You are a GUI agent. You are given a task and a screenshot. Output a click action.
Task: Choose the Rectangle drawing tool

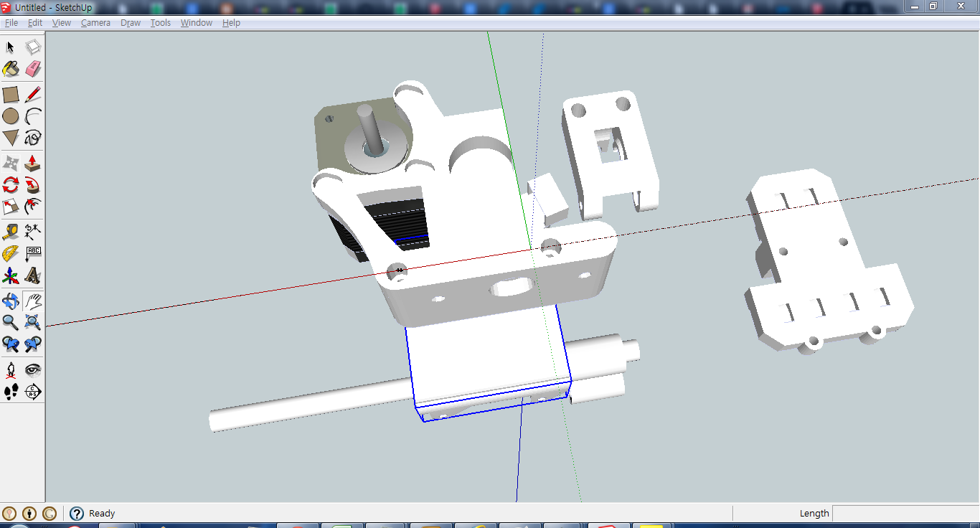pyautogui.click(x=11, y=93)
